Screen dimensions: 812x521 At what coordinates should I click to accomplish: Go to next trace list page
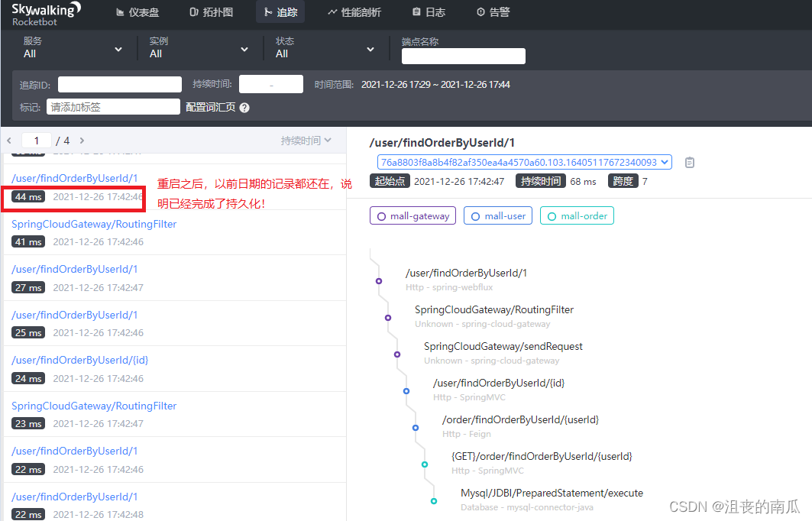(x=82, y=141)
